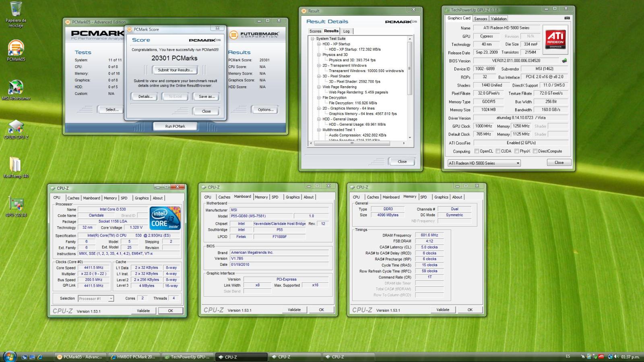644x362 pixels.
Task: Open the Caches tab in the CPU window
Action: 73,198
